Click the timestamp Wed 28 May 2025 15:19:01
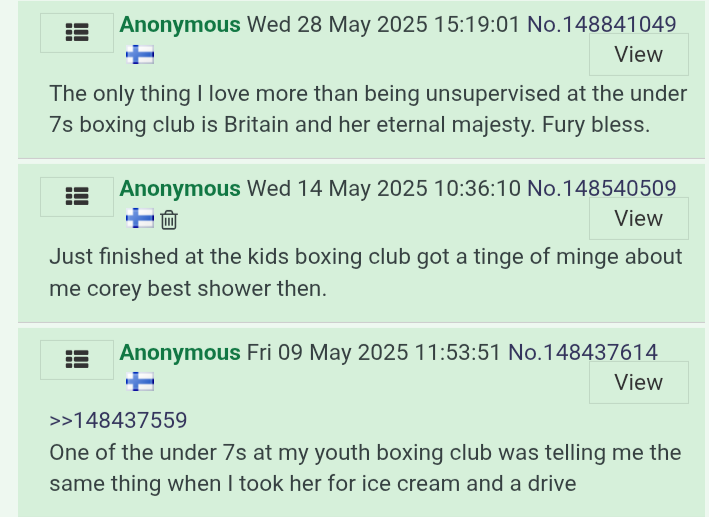Viewport: 709px width, 517px height. tap(384, 24)
